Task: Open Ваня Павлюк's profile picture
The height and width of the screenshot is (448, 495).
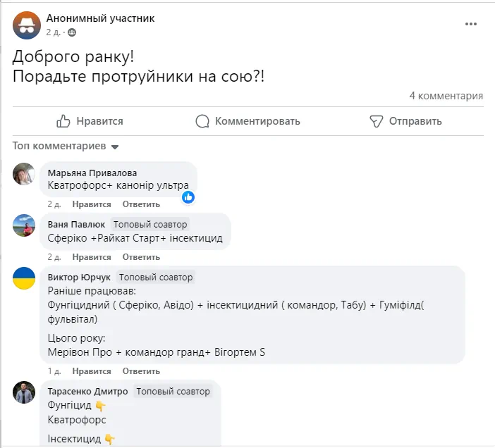Action: [x=24, y=226]
